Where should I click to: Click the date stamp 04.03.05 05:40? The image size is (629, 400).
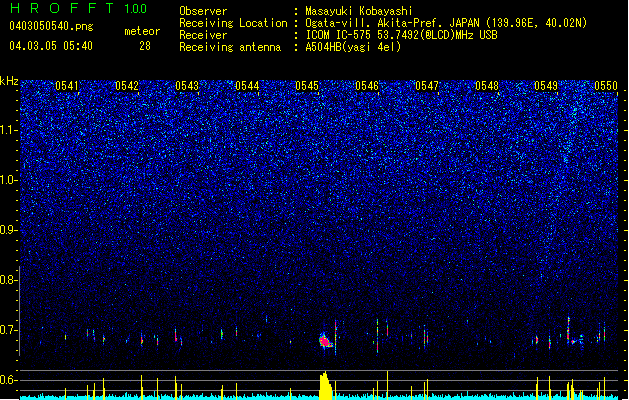tap(51, 46)
